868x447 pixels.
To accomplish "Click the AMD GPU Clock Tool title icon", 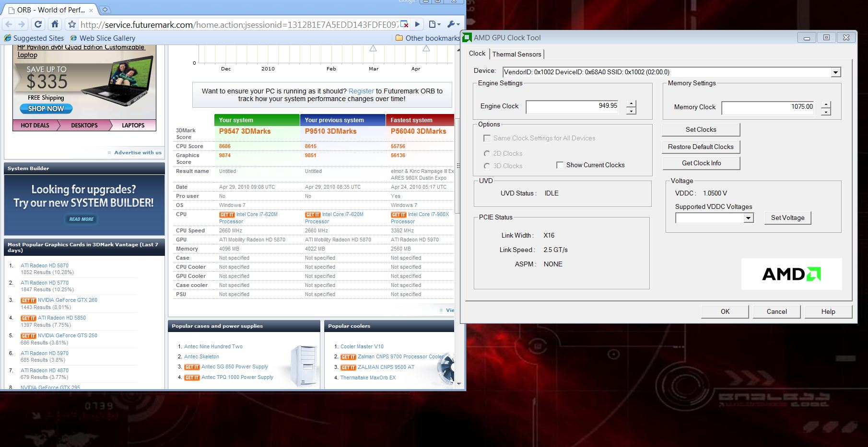I will (x=467, y=37).
